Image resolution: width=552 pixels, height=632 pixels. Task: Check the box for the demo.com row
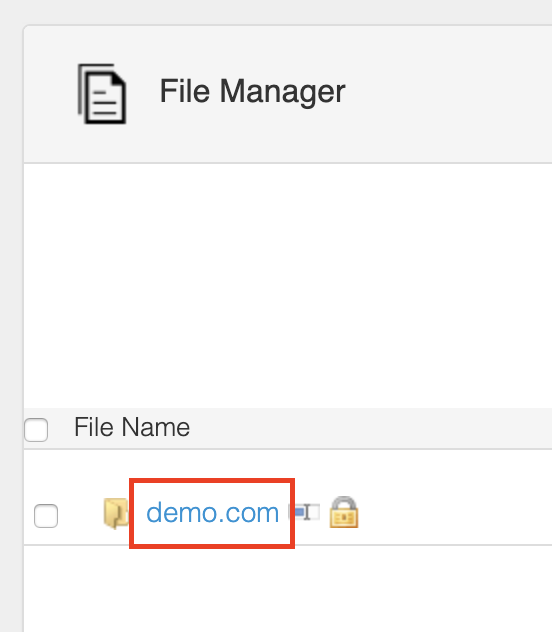46,516
